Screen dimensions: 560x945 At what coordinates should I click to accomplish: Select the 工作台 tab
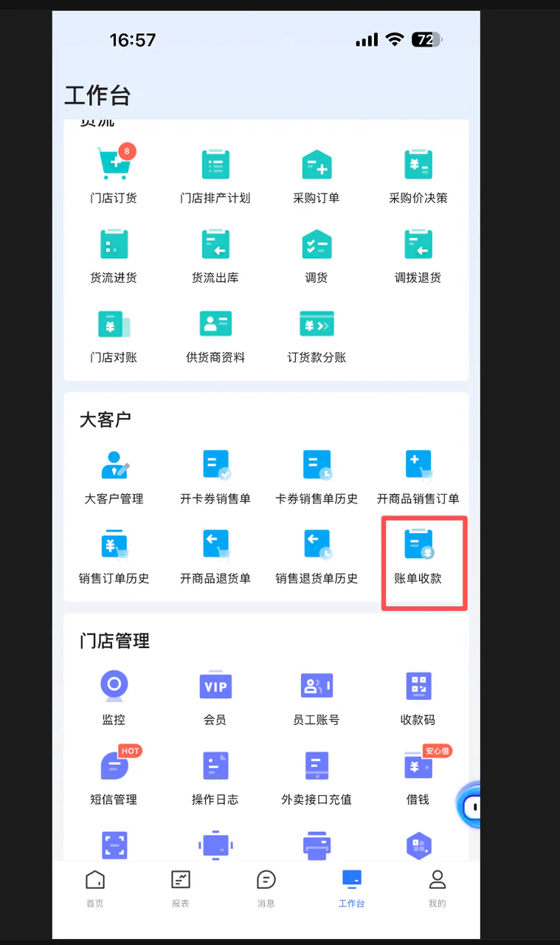351,887
